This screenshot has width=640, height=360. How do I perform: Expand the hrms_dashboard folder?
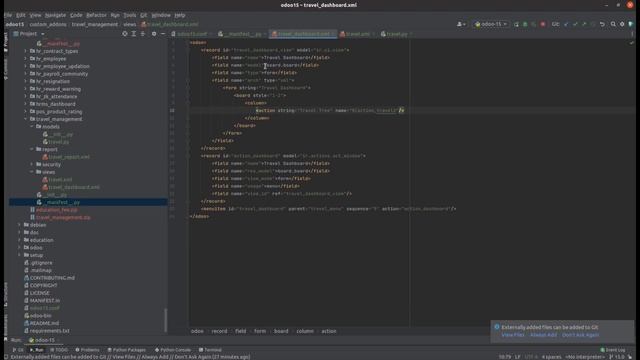click(x=25, y=104)
